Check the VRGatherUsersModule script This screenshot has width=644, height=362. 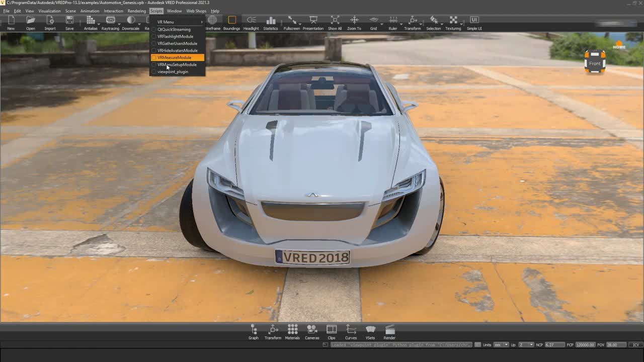177,43
